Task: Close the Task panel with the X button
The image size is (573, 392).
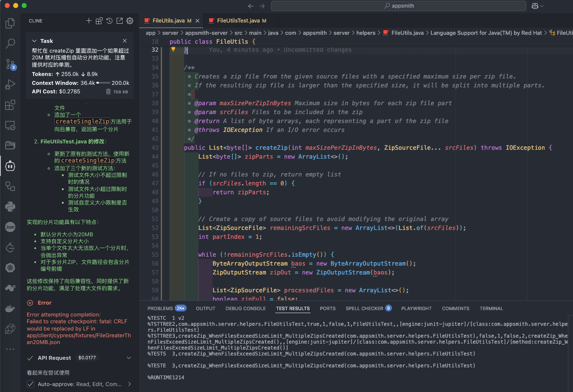Action: click(124, 41)
